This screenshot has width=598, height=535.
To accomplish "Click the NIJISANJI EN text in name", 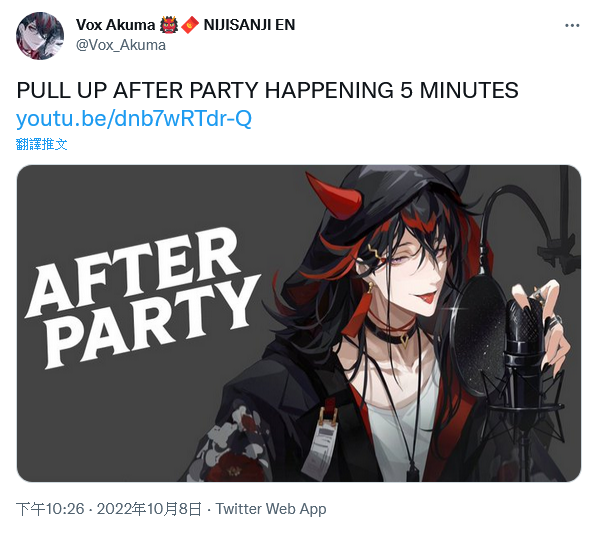I will (249, 25).
